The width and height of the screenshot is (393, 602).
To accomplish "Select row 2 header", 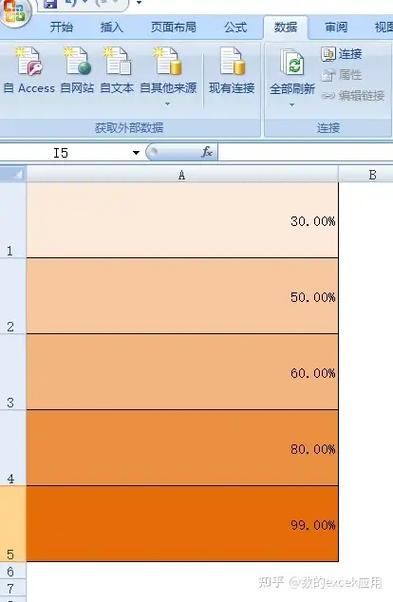I will (x=13, y=296).
